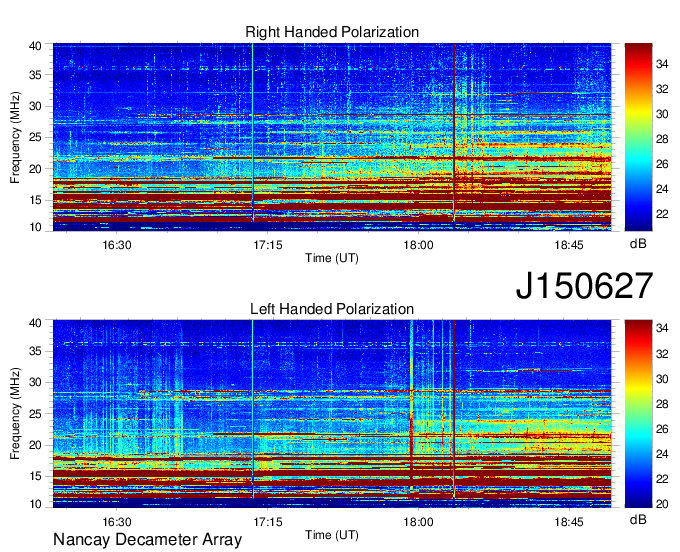Click the 17:15 tick of Left Handed plot

pos(268,522)
